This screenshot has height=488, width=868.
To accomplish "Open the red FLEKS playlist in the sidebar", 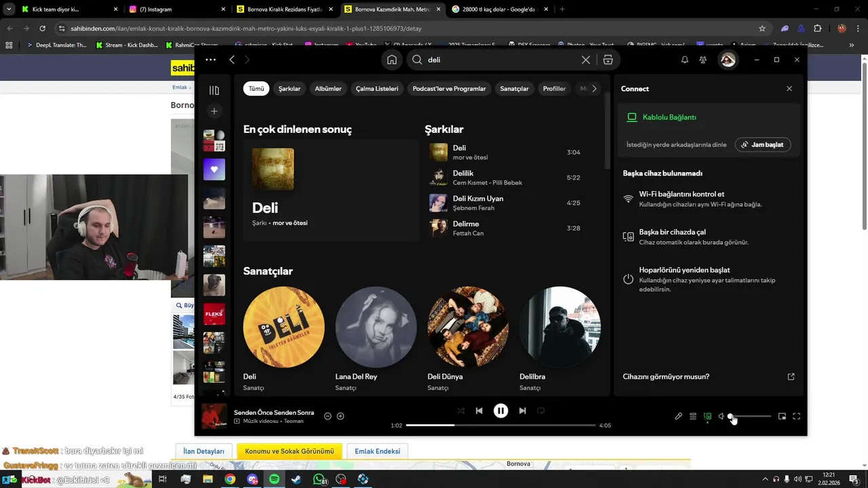I will click(x=214, y=314).
